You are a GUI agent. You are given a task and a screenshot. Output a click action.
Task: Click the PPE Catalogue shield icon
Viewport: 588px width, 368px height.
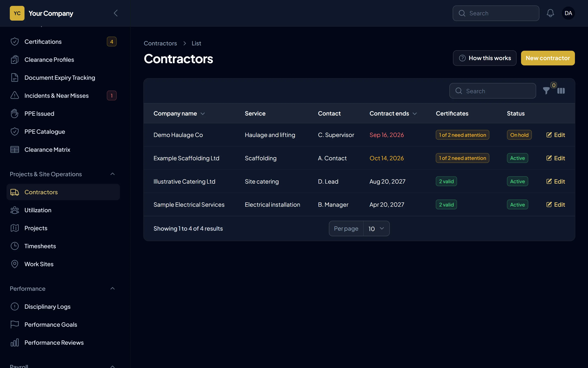click(14, 132)
